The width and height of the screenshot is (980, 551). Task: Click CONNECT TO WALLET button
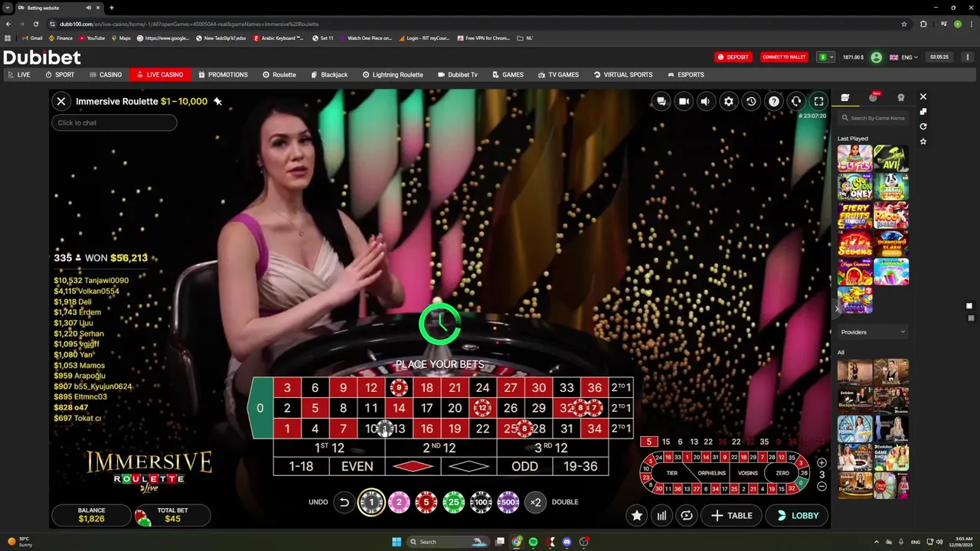point(784,57)
